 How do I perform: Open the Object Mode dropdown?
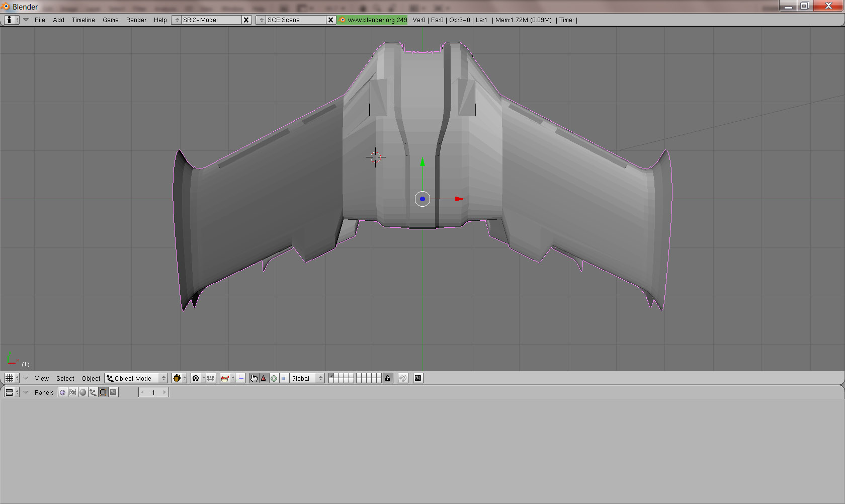(x=136, y=378)
